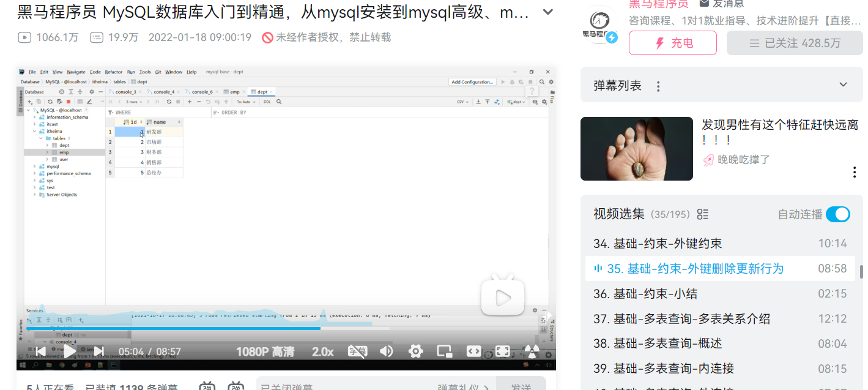Click the IDE search magnifier near Add Configuration

click(541, 81)
